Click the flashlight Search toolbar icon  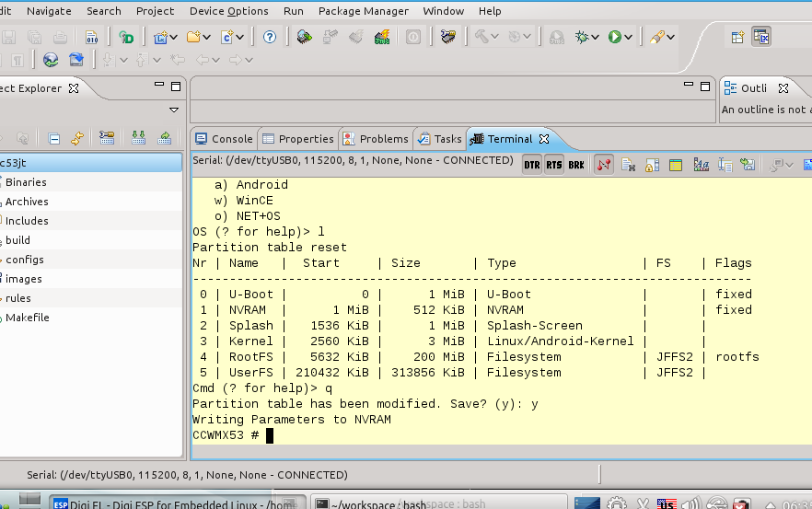click(656, 37)
